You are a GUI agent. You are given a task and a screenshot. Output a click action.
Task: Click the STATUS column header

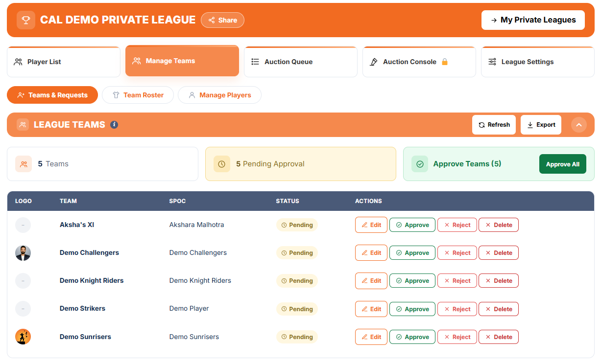click(288, 201)
